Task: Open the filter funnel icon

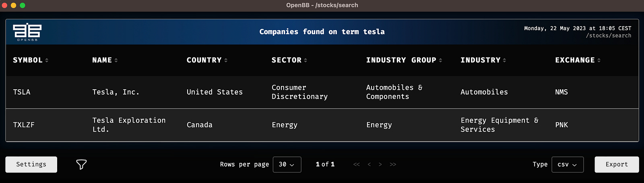Action: coord(81,164)
